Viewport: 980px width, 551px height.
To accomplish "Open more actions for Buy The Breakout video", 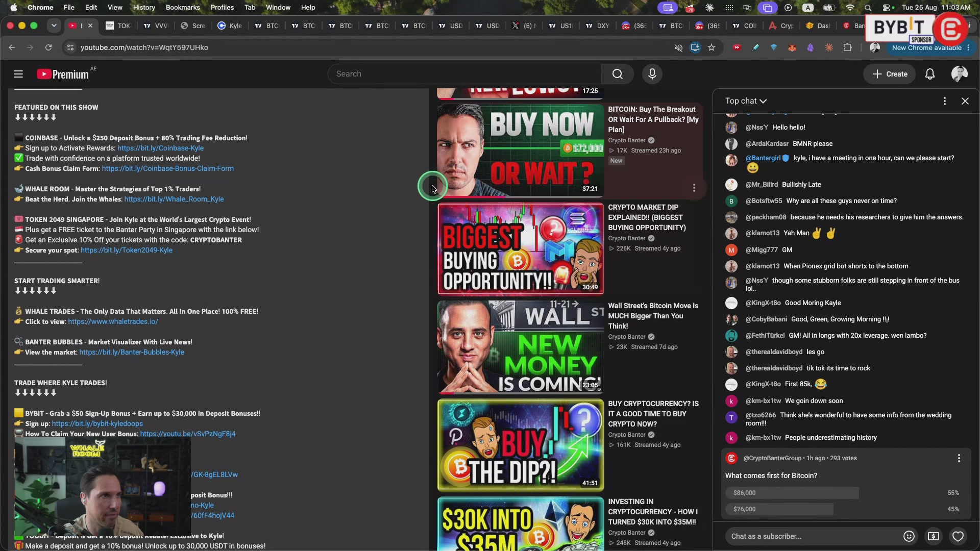I will pyautogui.click(x=694, y=188).
